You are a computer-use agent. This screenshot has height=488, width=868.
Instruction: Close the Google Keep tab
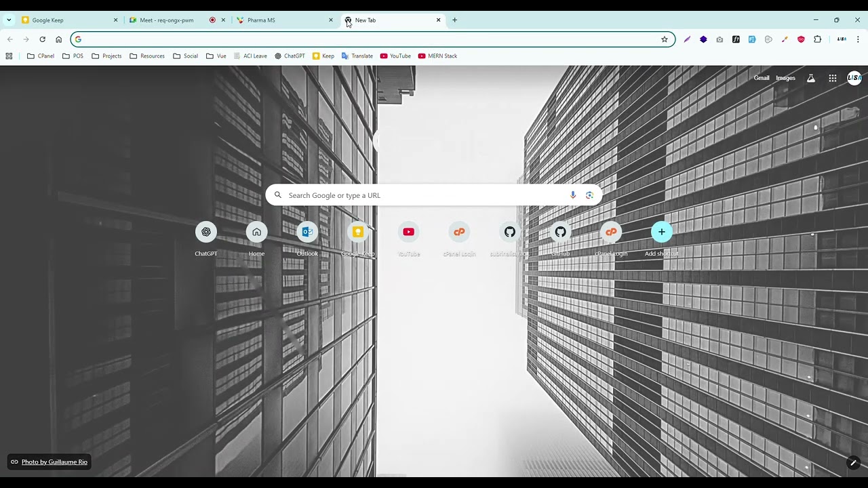[x=115, y=20]
